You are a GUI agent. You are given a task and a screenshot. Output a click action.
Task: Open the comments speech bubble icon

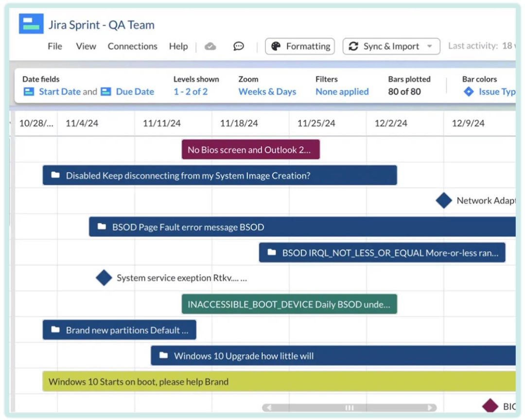238,46
